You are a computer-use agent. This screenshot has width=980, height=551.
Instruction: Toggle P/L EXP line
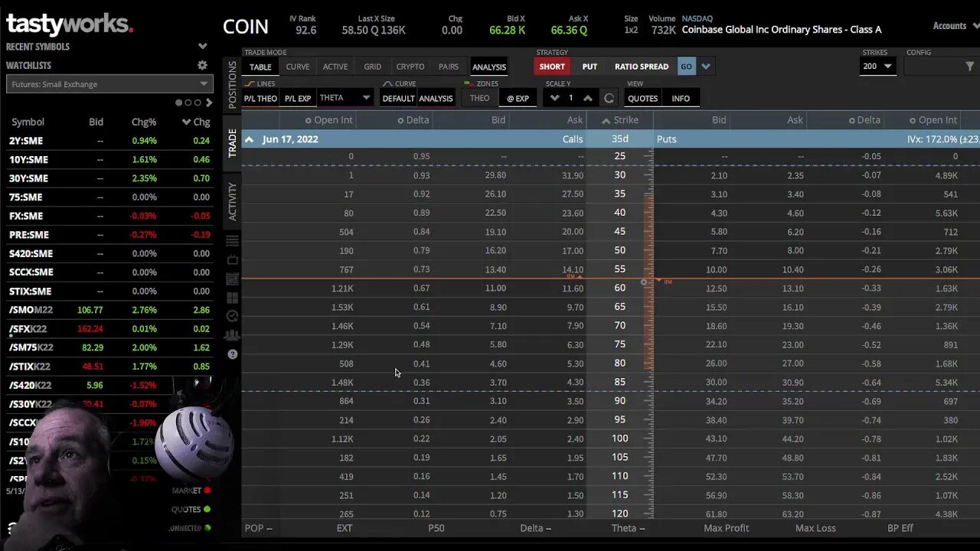pos(298,98)
